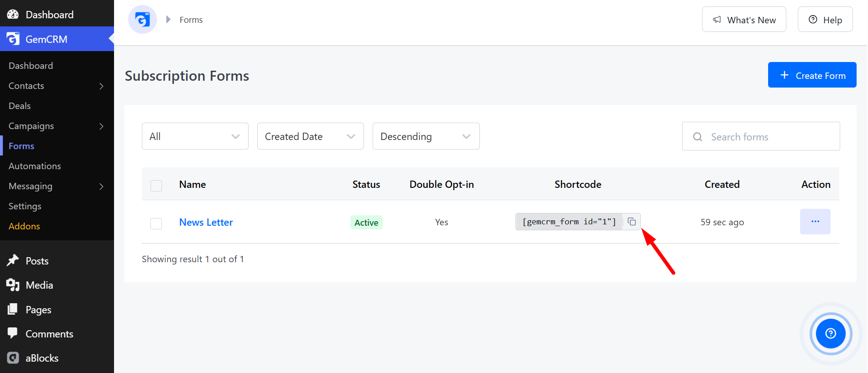The width and height of the screenshot is (868, 373).
Task: Open the Created Date sort dropdown
Action: (311, 136)
